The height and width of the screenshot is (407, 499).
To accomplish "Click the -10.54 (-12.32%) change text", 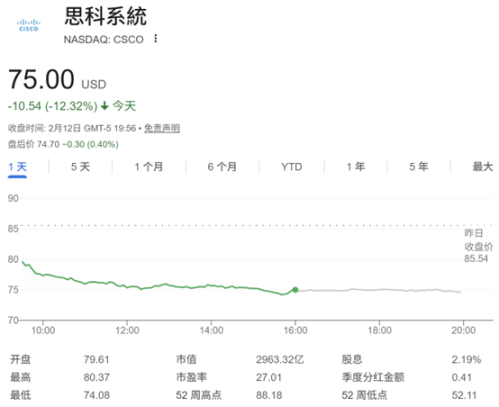I will 53,106.
